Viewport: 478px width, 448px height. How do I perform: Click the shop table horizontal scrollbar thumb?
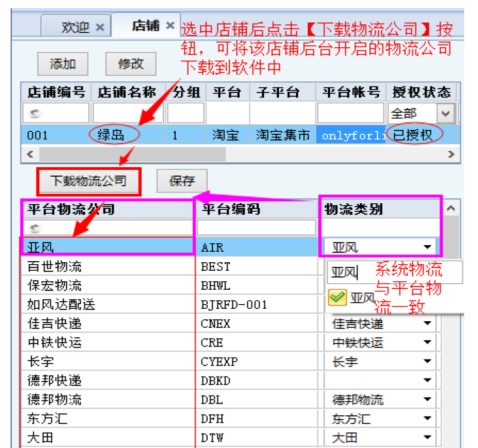pyautogui.click(x=132, y=154)
